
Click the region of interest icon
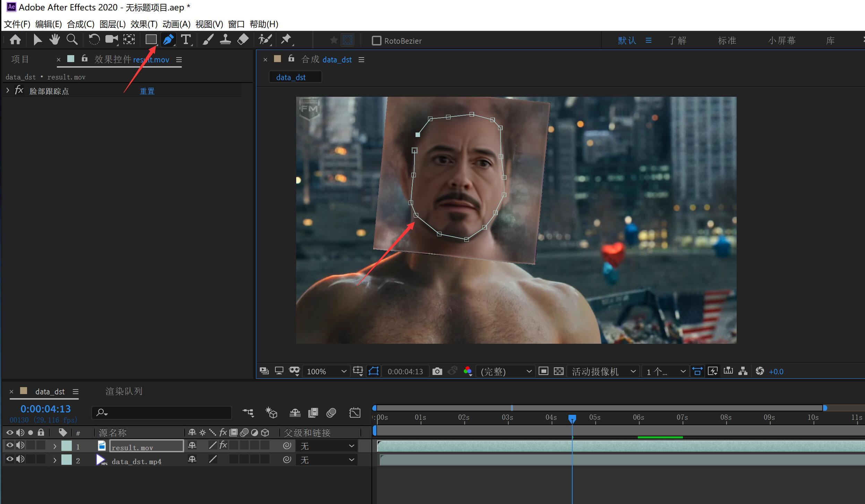pyautogui.click(x=543, y=371)
